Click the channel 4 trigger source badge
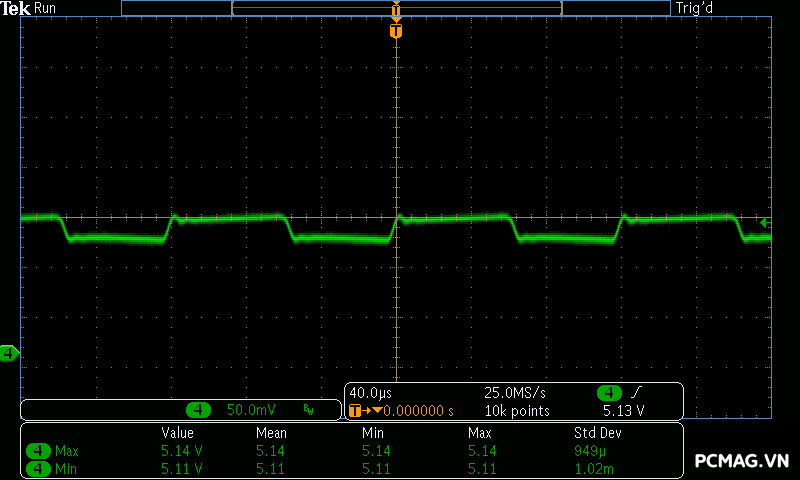Screen dimensions: 800x480 608,393
